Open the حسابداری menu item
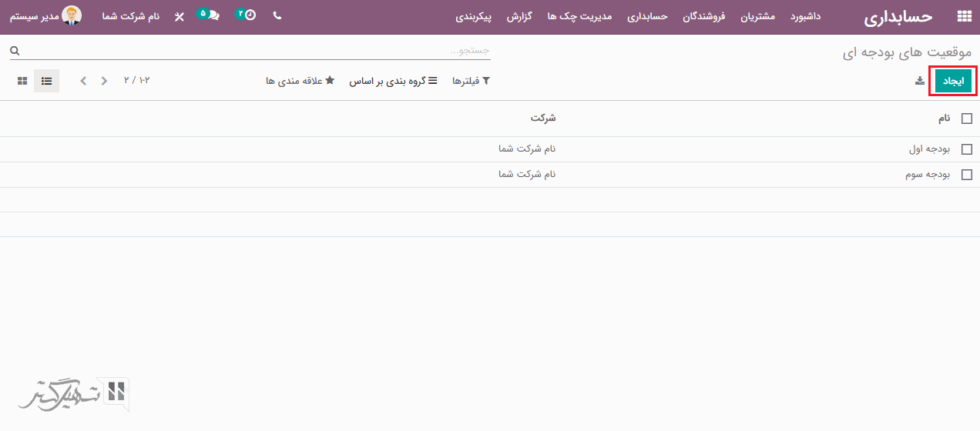The image size is (980, 431). 647,16
